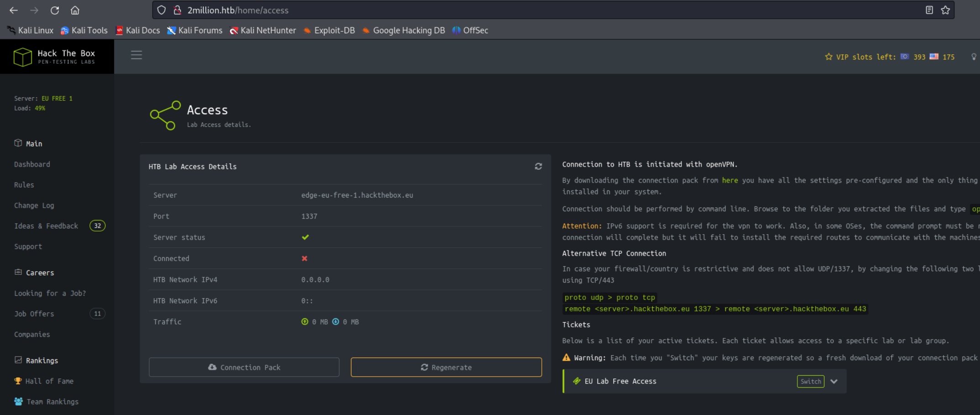Select server edge-eu-free-1.hackthebox.eu text
980x415 pixels.
pos(357,195)
